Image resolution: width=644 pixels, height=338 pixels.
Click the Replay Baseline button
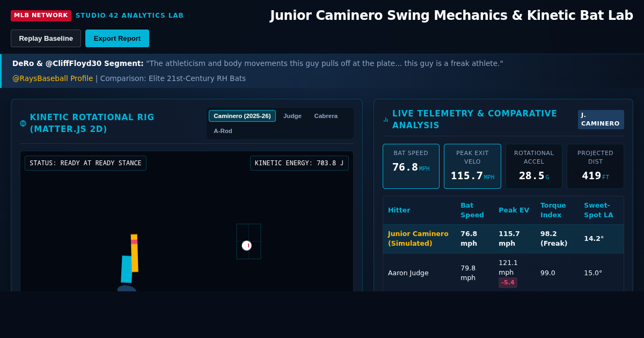coord(46,38)
